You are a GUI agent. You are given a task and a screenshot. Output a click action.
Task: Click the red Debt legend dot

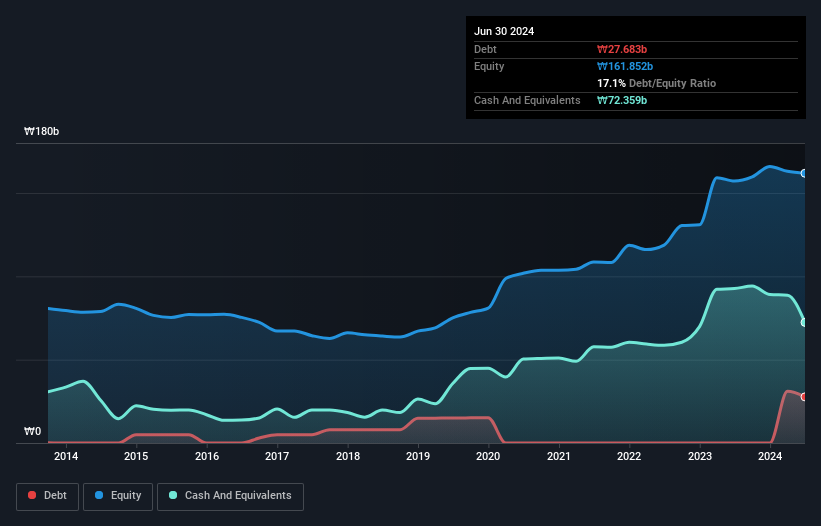[32, 495]
